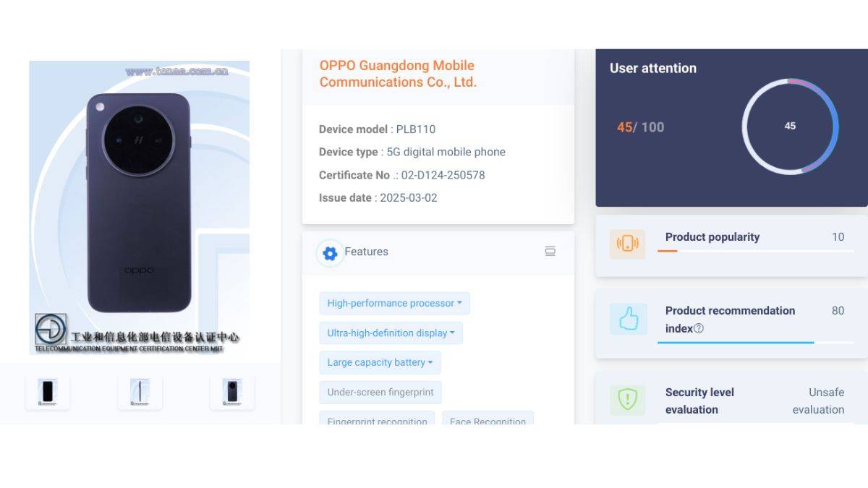Show the back view phone thumbnail
Viewport: 868px width, 488px height.
[x=232, y=392]
